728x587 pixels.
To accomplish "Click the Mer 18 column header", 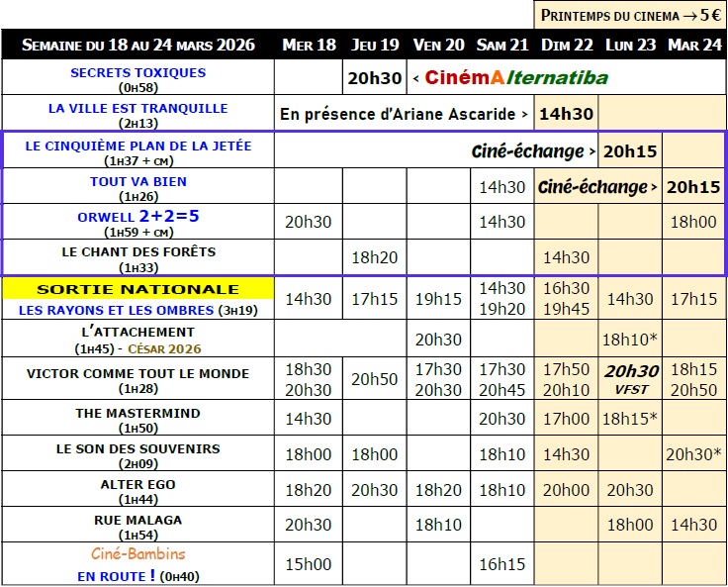I will [x=309, y=45].
